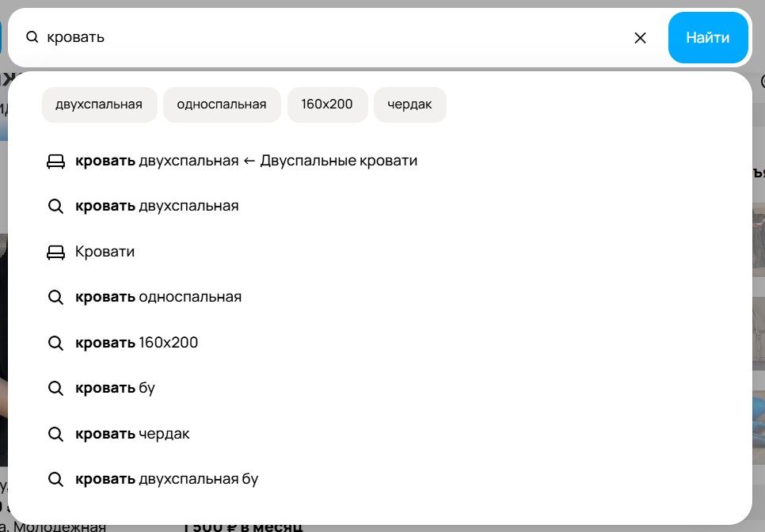Choose the '160x200' quick filter chip
Image resolution: width=765 pixels, height=532 pixels.
coord(327,104)
